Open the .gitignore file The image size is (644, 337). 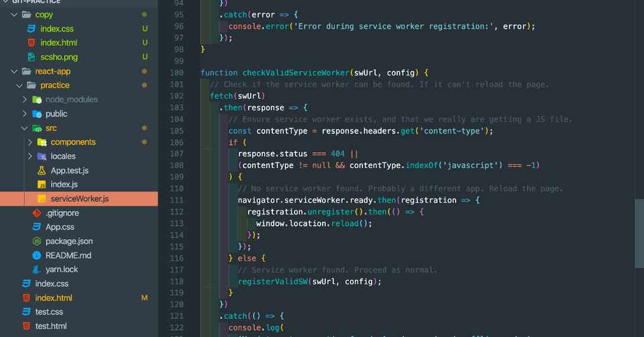tap(62, 213)
